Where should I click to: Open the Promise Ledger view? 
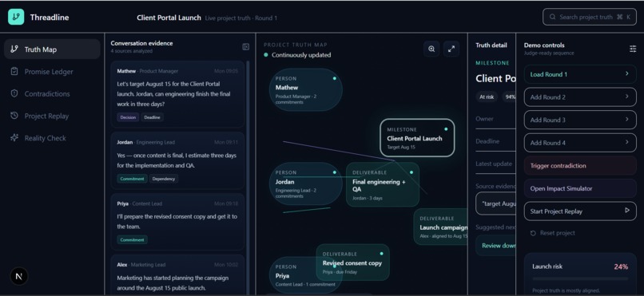tap(52, 71)
